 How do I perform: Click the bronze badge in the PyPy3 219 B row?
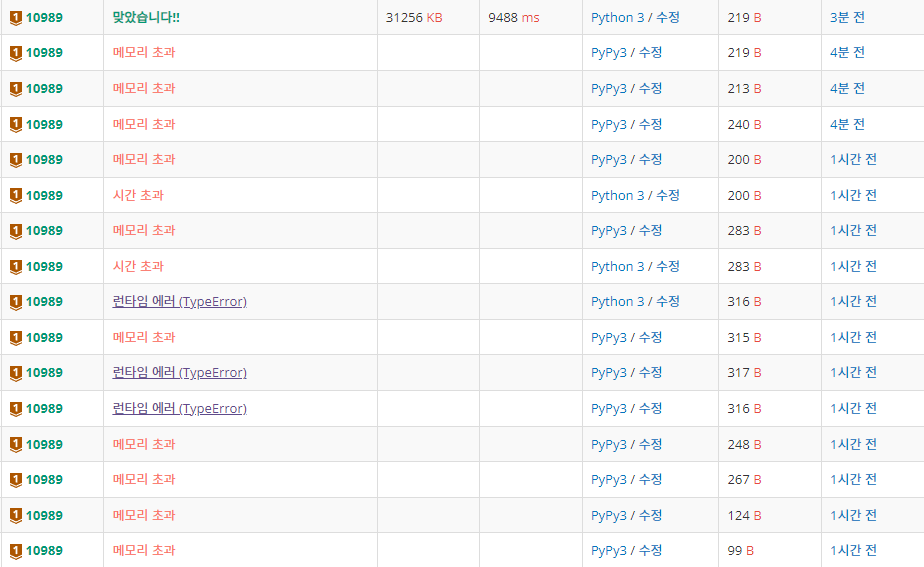pyautogui.click(x=16, y=54)
